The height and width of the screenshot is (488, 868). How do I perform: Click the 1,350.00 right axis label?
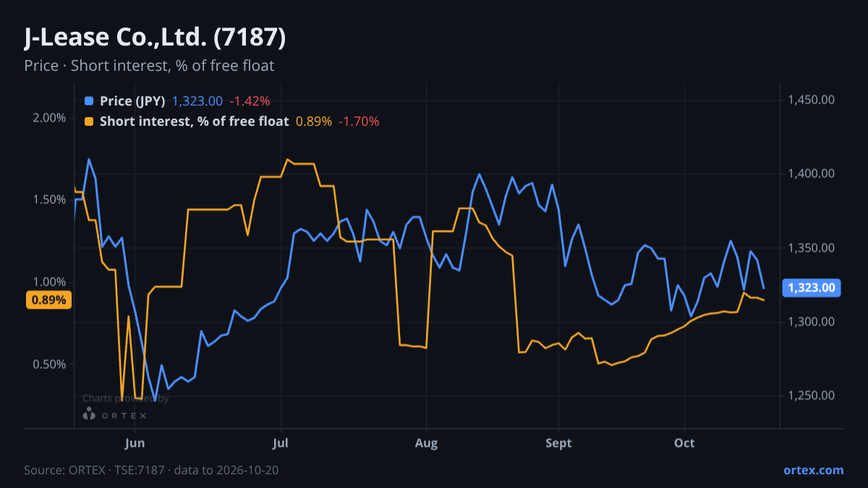[x=812, y=248]
